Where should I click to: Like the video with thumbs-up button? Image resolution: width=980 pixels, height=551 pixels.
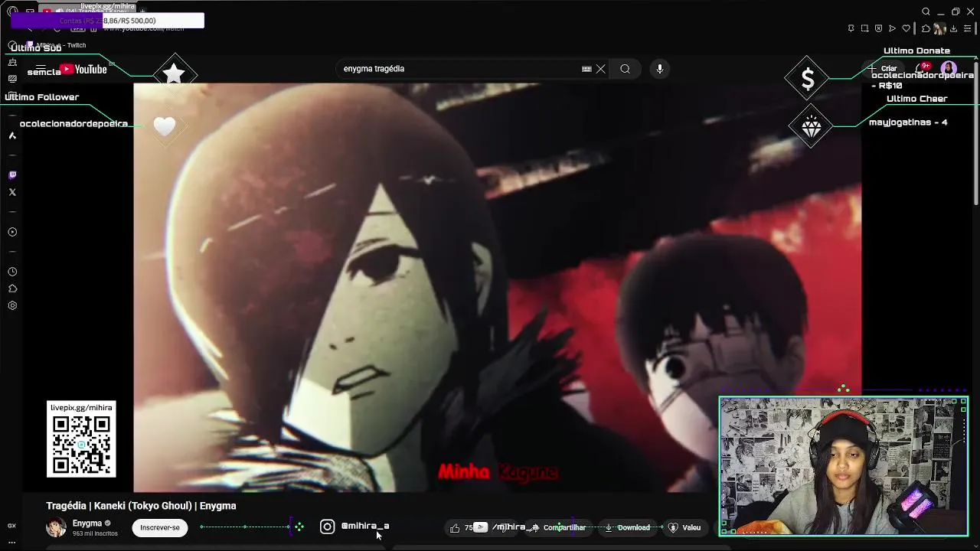pyautogui.click(x=461, y=527)
